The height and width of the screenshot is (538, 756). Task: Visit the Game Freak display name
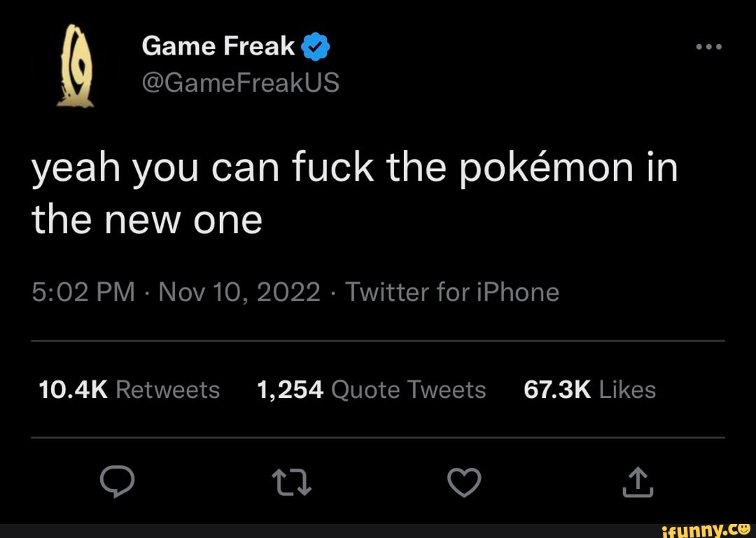pos(218,46)
